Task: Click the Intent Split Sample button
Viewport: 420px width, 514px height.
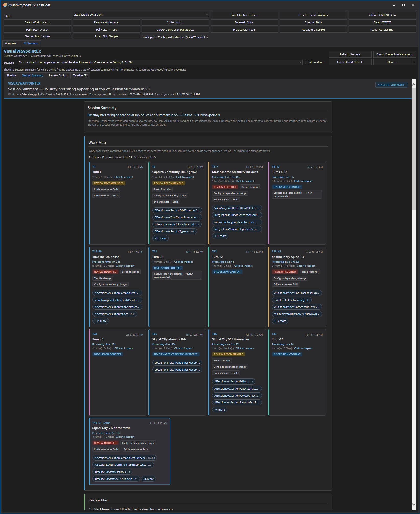Action: coord(106,36)
